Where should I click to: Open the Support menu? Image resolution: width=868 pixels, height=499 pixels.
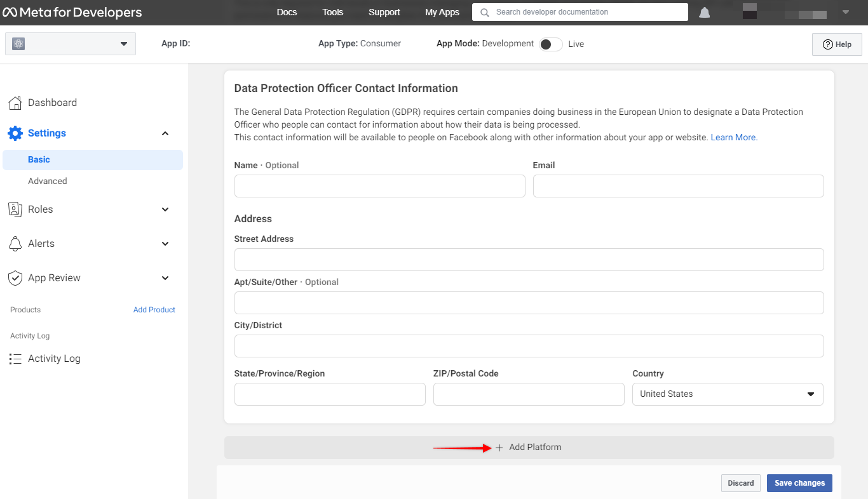click(384, 12)
